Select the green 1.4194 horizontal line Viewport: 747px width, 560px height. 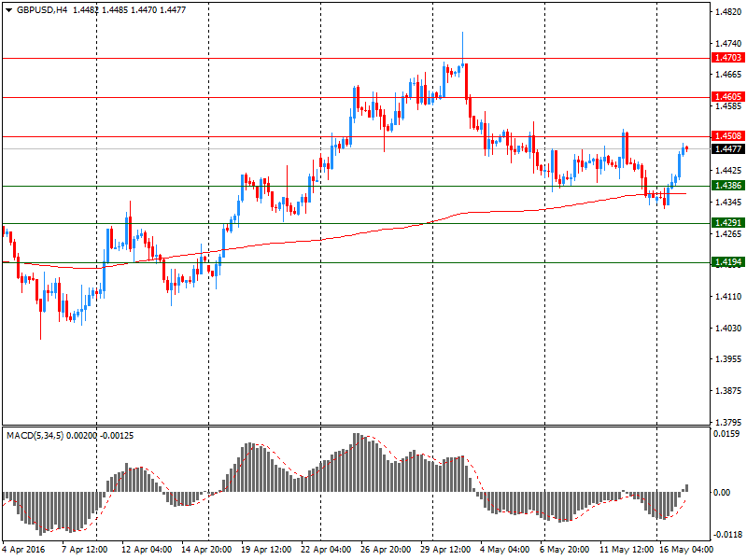point(356,262)
